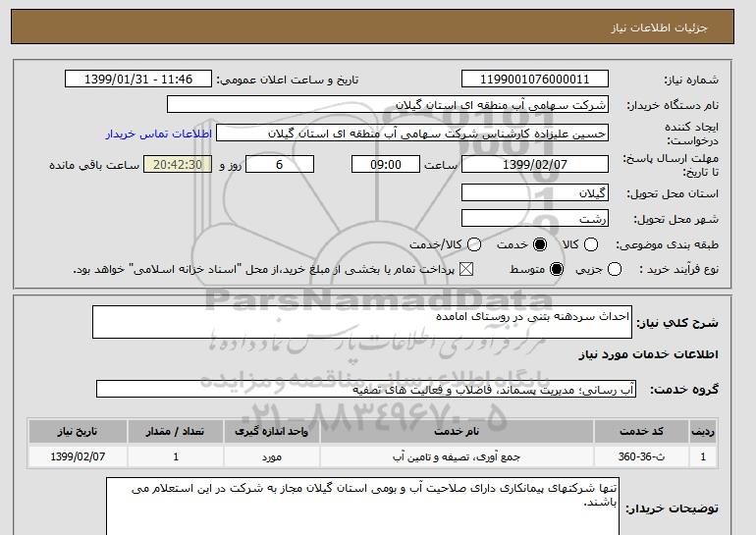Viewport: 756px width, 535px height.
Task: Click the row number cell 1 under ردیف
Action: (x=702, y=456)
